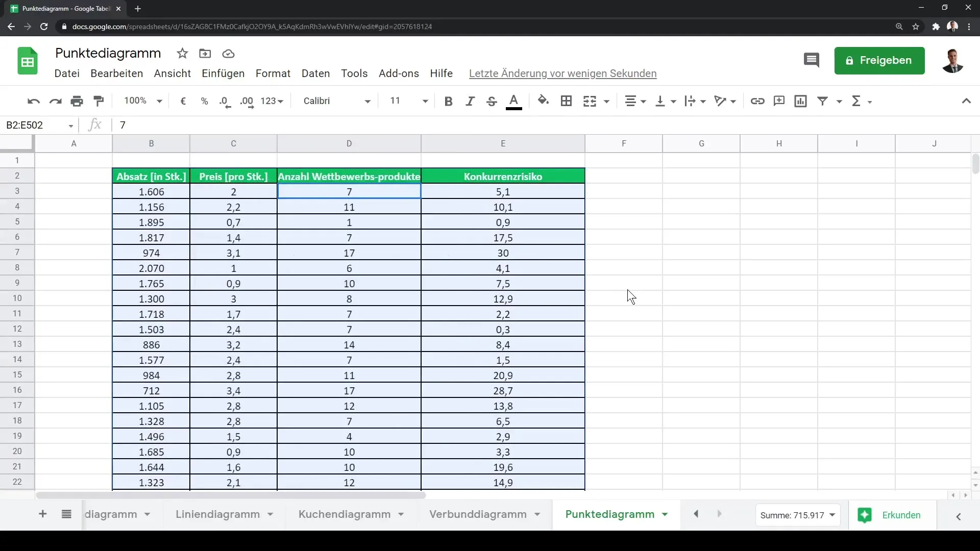Open the Add-ons menu
The image size is (980, 551).
click(x=399, y=73)
